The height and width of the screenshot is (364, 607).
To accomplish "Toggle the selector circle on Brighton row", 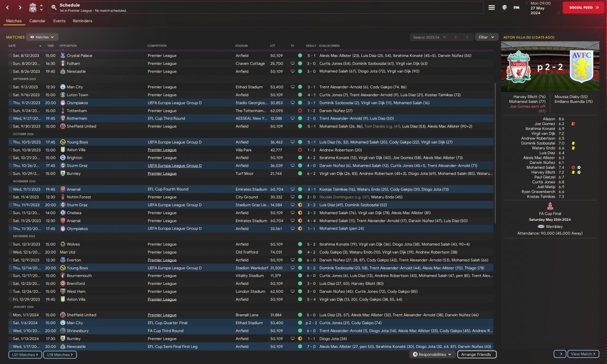I will pyautogui.click(x=10, y=158).
